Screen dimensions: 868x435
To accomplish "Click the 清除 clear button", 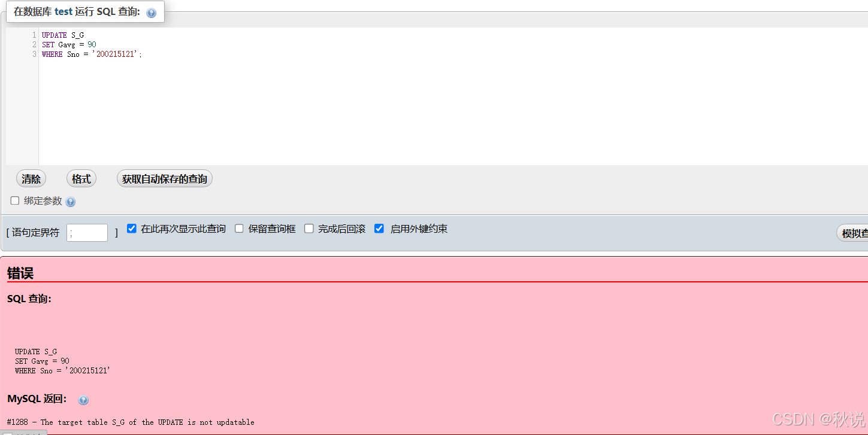I will [x=31, y=178].
